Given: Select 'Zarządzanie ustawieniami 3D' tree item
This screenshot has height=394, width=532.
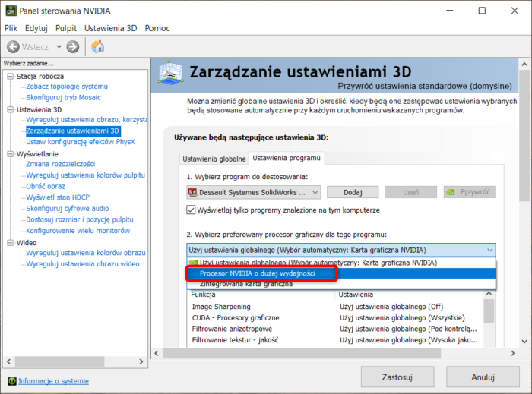Looking at the screenshot, I should pyautogui.click(x=73, y=131).
